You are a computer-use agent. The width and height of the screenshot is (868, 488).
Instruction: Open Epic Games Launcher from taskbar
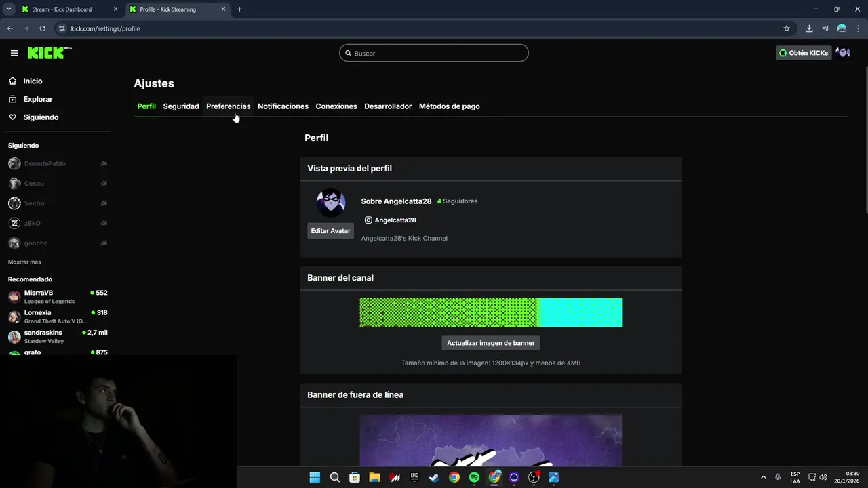pyautogui.click(x=414, y=477)
